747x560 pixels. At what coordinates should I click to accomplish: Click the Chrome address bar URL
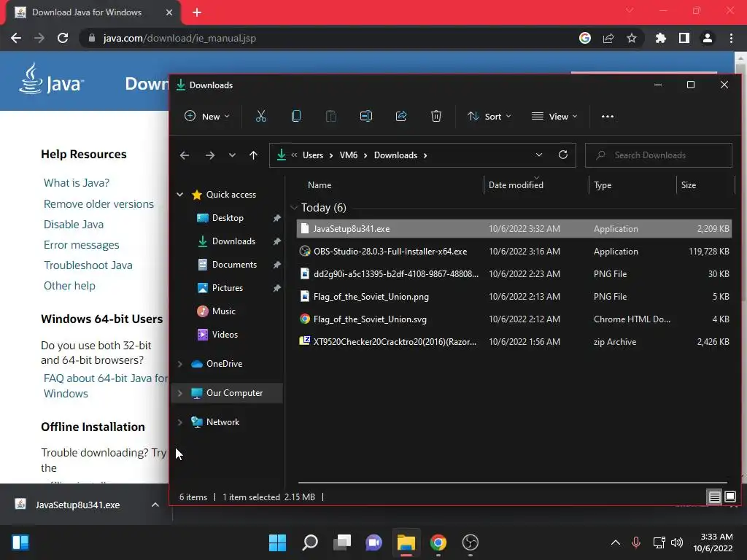click(179, 38)
